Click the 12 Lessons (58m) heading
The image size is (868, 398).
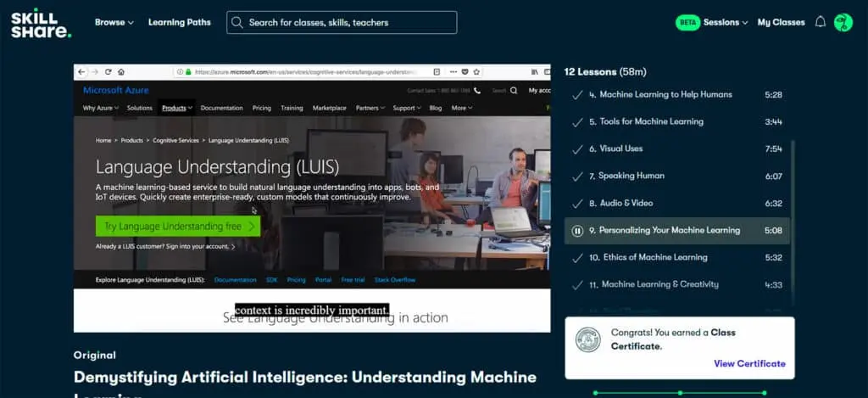(605, 72)
